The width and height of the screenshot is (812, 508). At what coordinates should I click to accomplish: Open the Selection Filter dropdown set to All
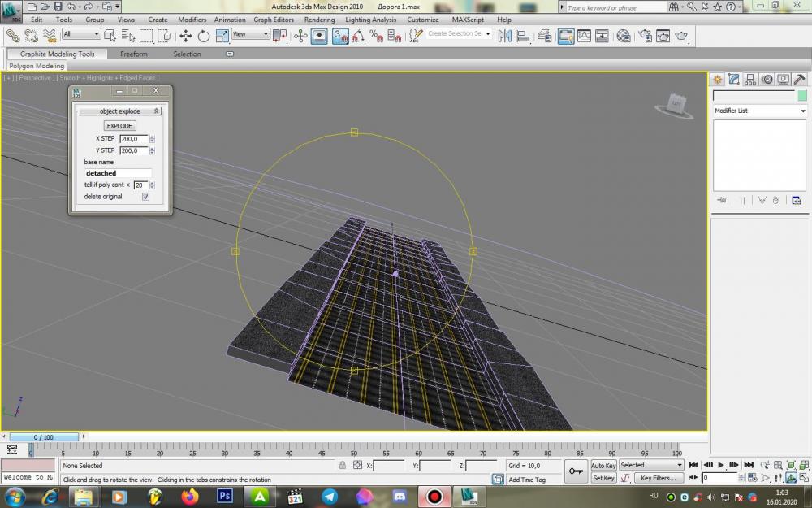tap(81, 34)
